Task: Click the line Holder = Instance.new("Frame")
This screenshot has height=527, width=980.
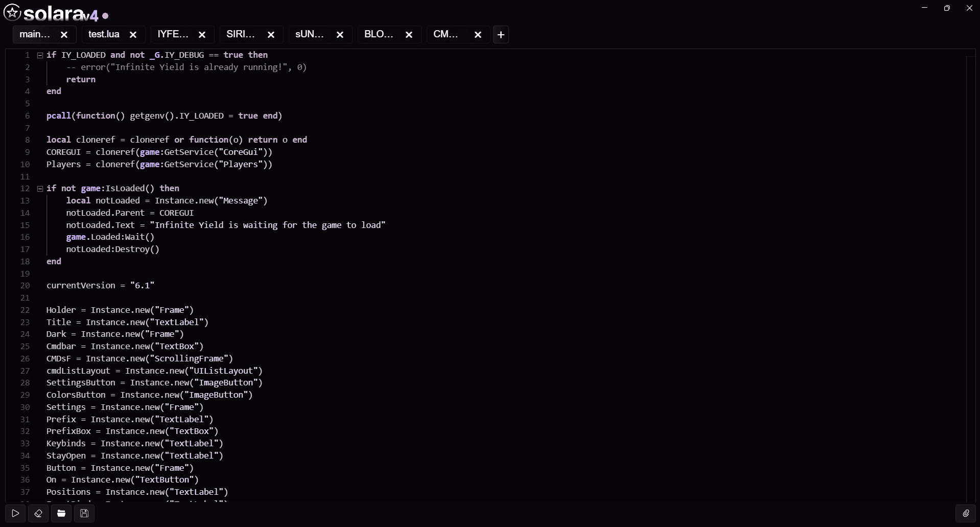Action: [120, 310]
